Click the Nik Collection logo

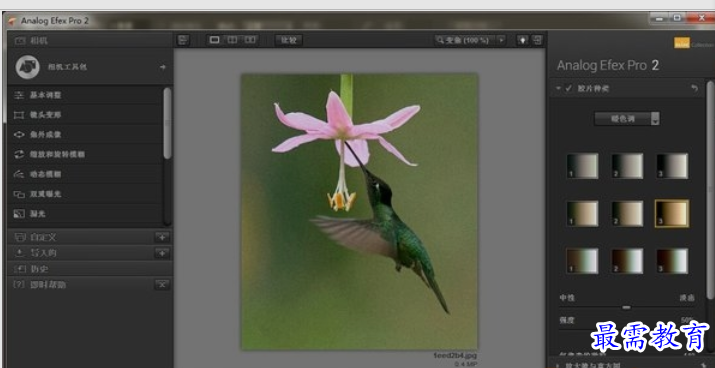693,43
